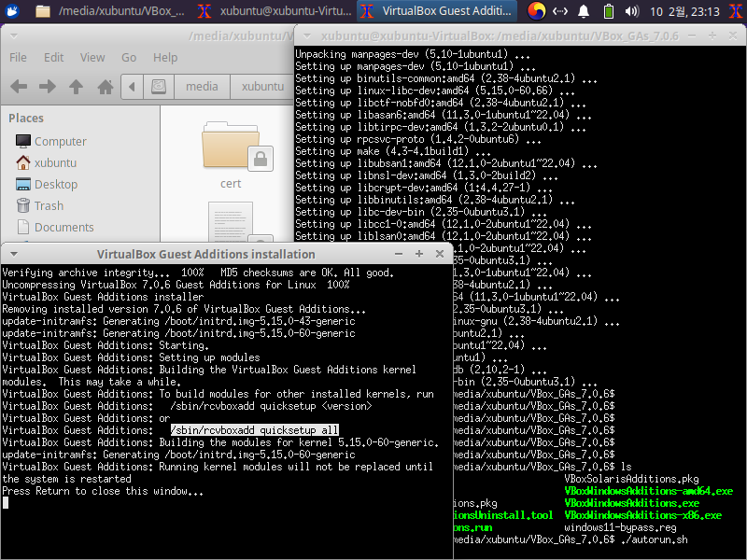Click VBoxWindowsAdditions-x86.exe in terminal listing
The image size is (747, 560).
(x=642, y=515)
